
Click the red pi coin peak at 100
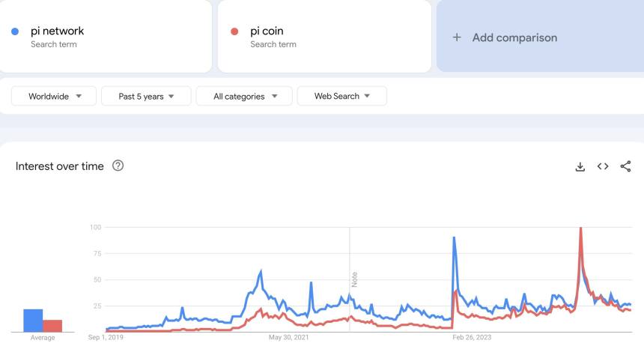[x=581, y=228]
